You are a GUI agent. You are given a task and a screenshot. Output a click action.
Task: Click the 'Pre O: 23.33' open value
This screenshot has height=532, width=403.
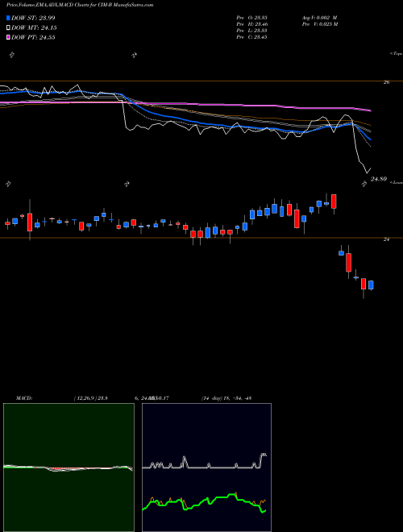251,17
